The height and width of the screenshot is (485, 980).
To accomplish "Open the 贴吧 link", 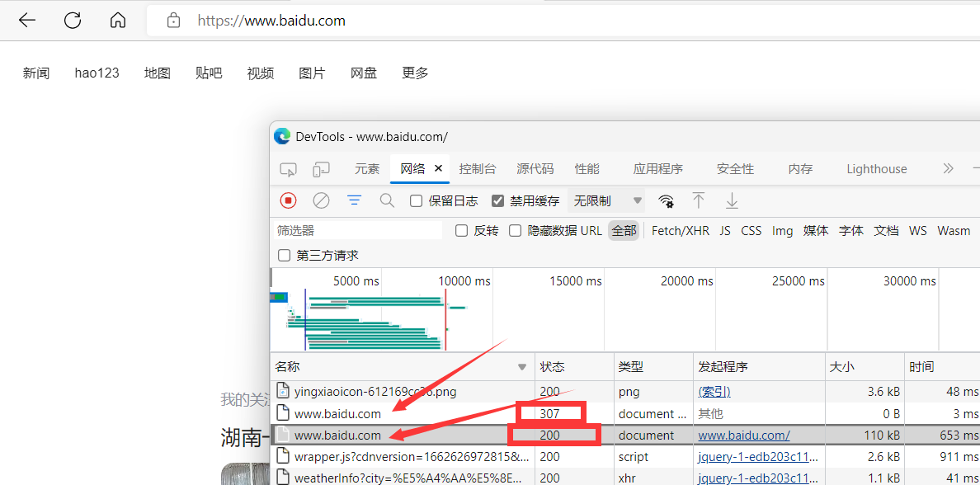I will click(209, 73).
